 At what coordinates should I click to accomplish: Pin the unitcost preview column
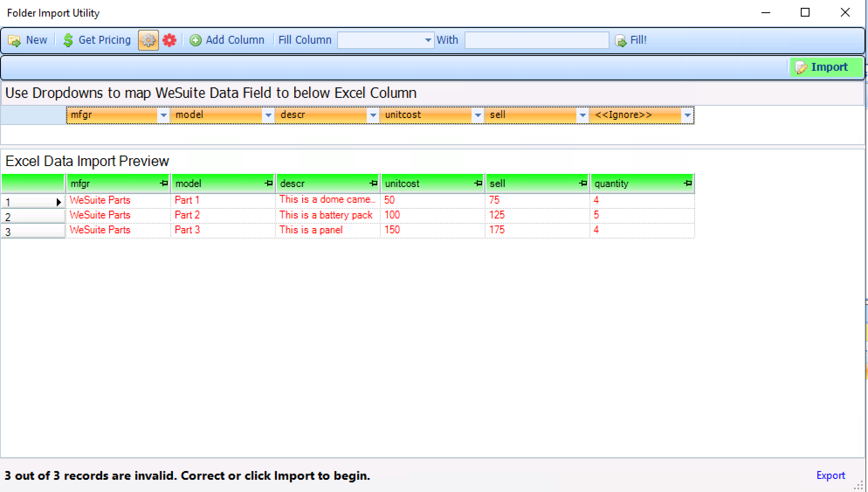[x=479, y=184]
